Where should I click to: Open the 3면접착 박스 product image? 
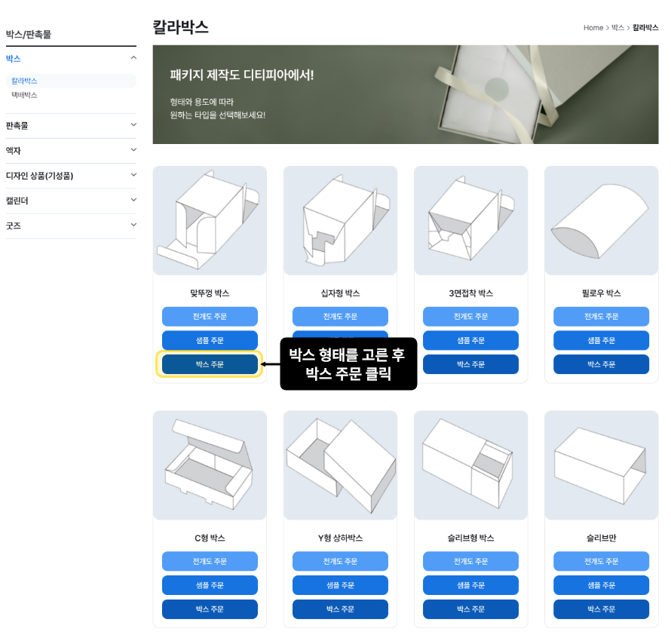click(470, 221)
